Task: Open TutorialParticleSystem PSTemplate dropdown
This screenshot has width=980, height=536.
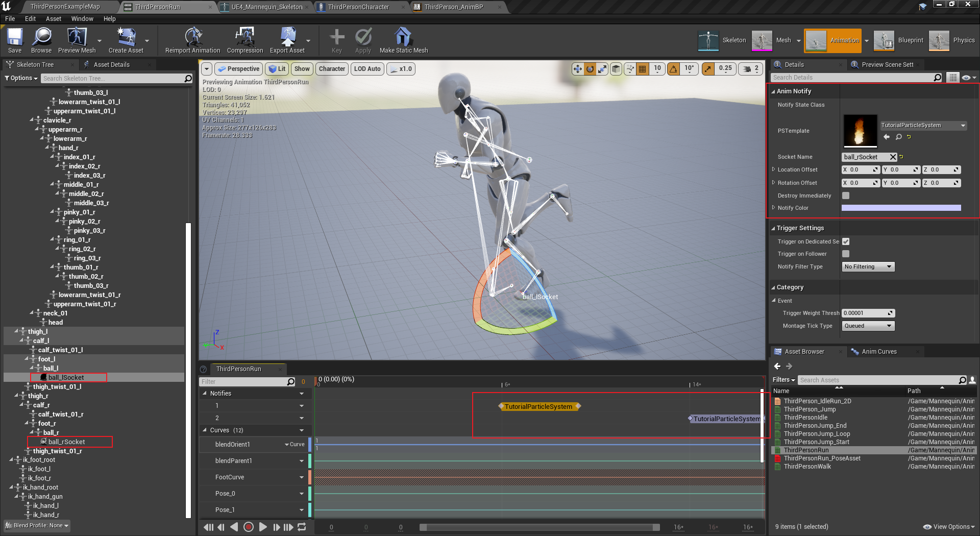Action: tap(923, 126)
